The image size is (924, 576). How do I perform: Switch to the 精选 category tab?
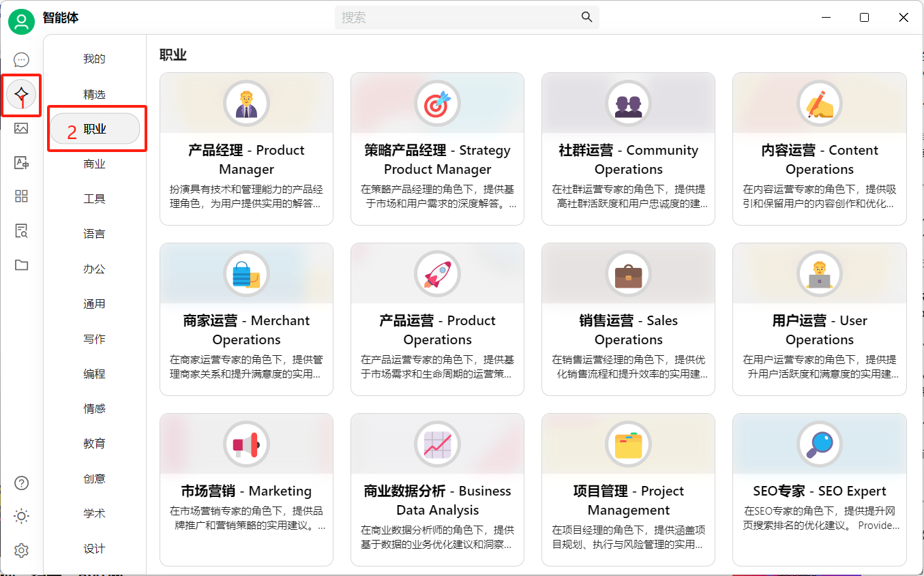click(94, 93)
